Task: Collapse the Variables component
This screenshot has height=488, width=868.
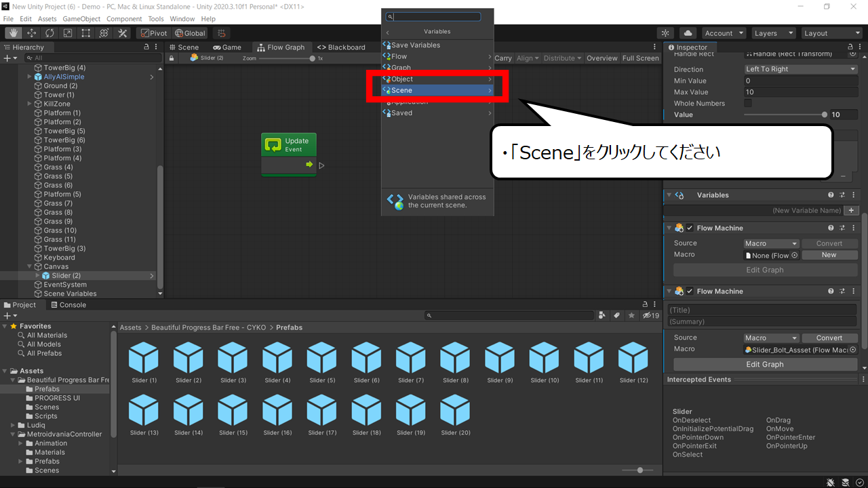Action: point(669,195)
